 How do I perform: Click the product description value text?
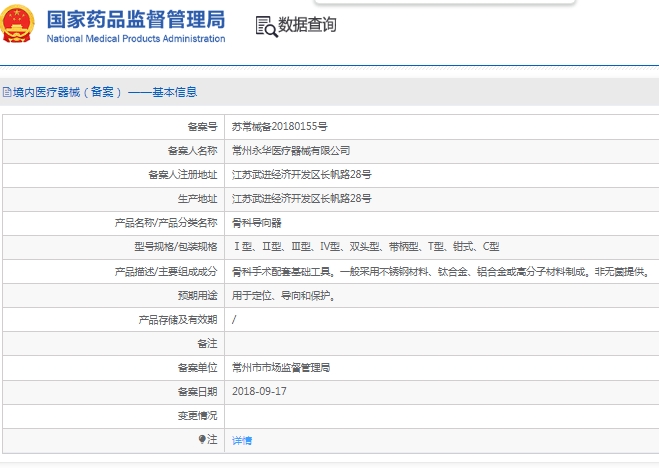[441, 272]
